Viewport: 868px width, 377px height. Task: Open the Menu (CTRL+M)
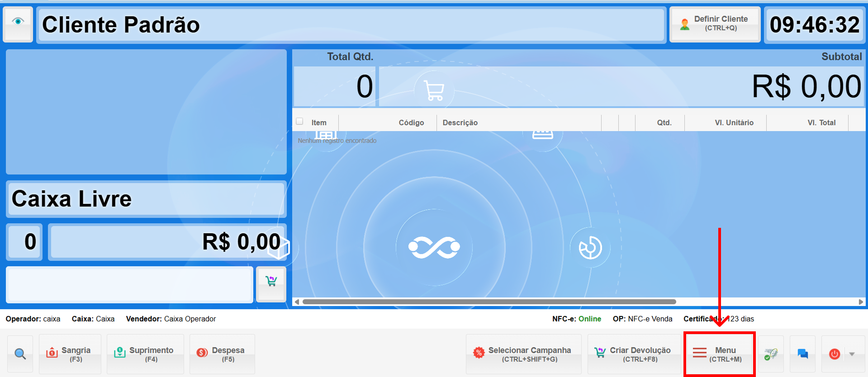(x=719, y=354)
